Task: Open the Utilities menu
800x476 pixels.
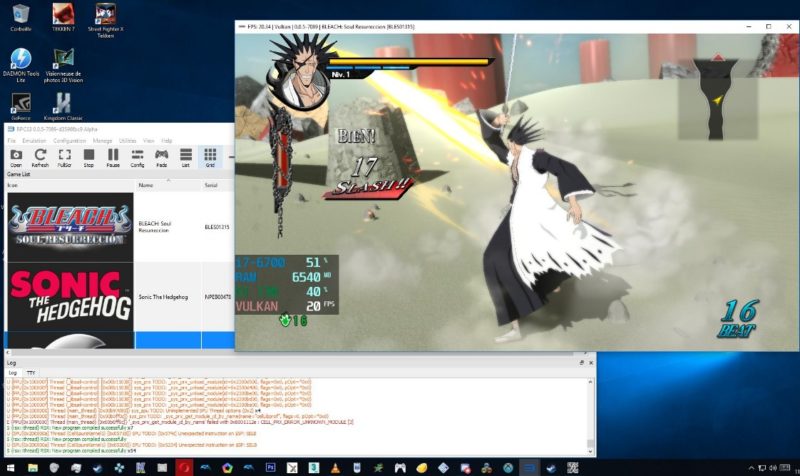Action: click(x=128, y=141)
